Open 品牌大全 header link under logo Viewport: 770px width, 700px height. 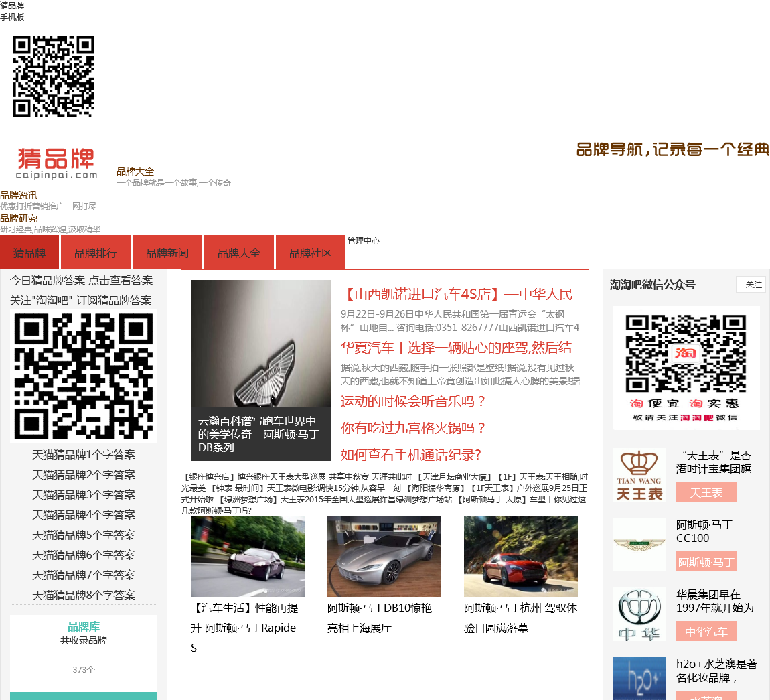(x=135, y=171)
